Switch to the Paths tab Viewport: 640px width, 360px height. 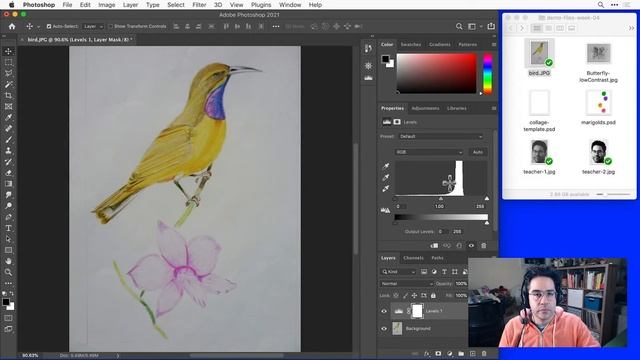tap(437, 258)
